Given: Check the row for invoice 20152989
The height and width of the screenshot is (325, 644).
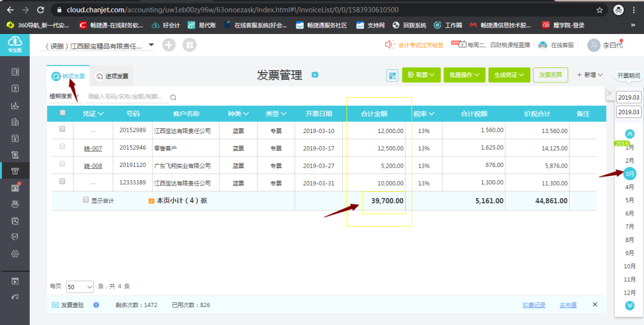Looking at the screenshot, I should click(x=63, y=129).
